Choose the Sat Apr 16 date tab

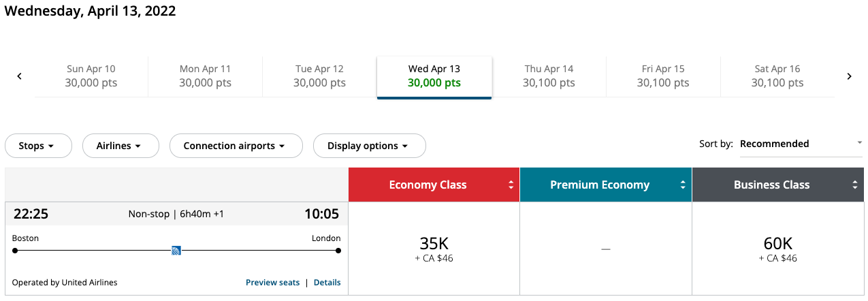(x=777, y=76)
